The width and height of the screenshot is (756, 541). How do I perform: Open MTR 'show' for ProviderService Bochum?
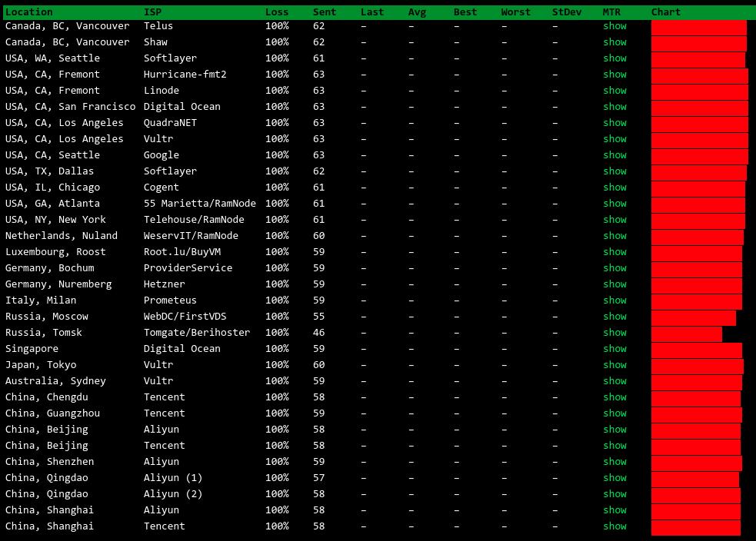tap(614, 268)
